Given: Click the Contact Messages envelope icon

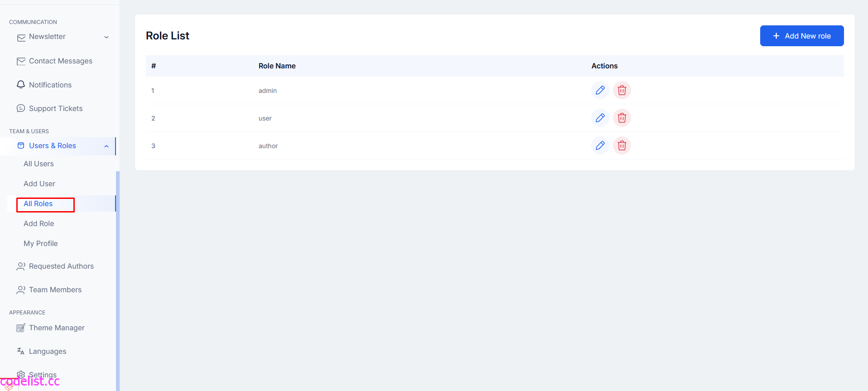Looking at the screenshot, I should (21, 61).
